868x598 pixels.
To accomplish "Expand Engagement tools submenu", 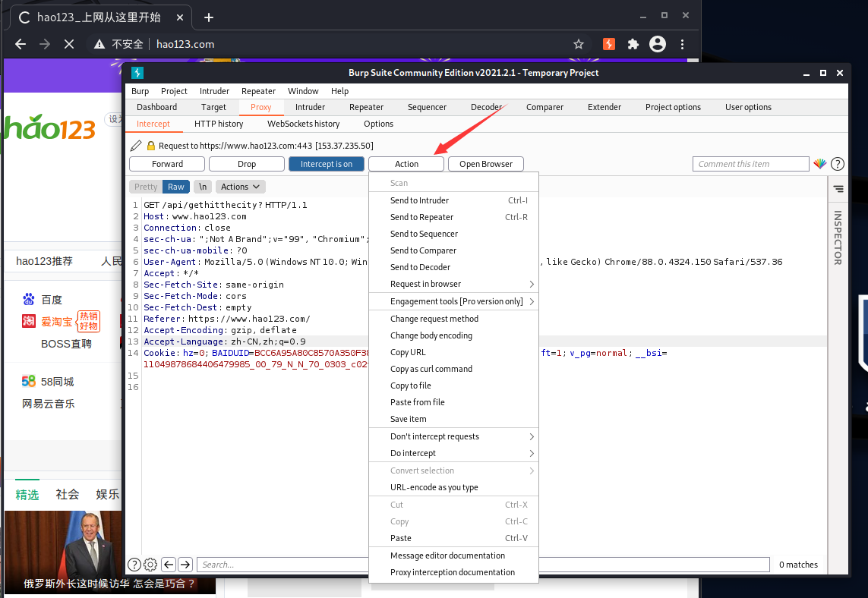I will pos(453,301).
